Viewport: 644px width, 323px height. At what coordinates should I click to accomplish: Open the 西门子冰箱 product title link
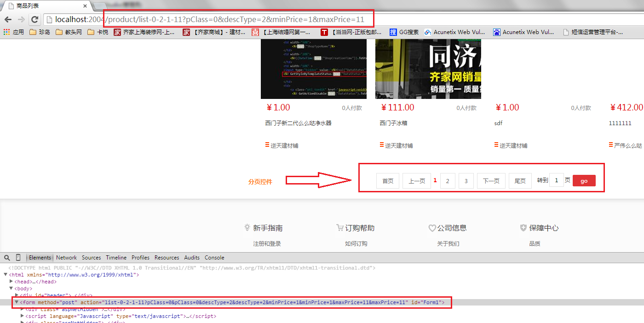[393, 123]
